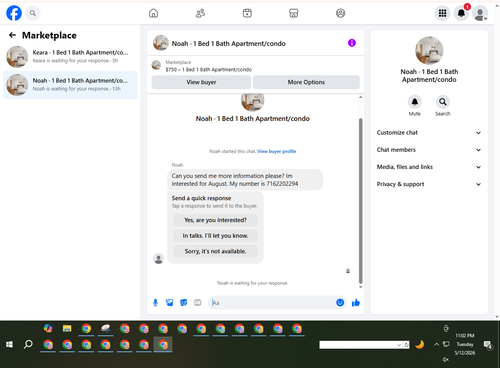
Task: Click the chat header "Noah - 1 Bed 1 Bath Apartment/condo"
Action: click(229, 43)
